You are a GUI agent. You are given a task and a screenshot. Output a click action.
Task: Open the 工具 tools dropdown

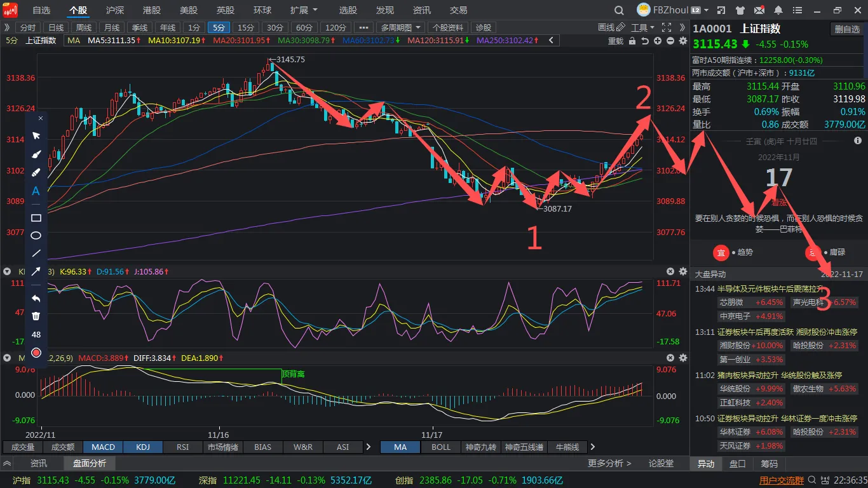[x=642, y=27]
